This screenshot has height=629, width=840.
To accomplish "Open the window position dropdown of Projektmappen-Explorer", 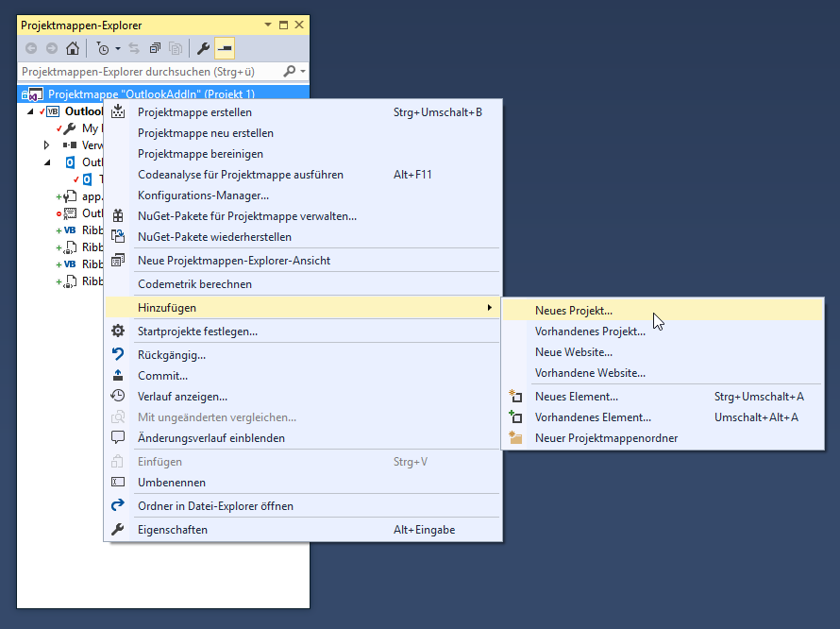I will 268,25.
